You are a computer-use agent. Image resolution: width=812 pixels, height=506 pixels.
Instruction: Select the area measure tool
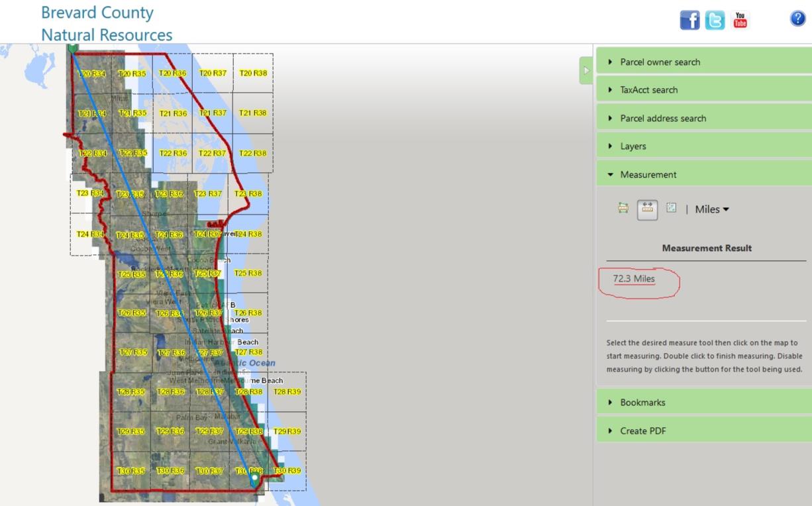[x=623, y=209]
